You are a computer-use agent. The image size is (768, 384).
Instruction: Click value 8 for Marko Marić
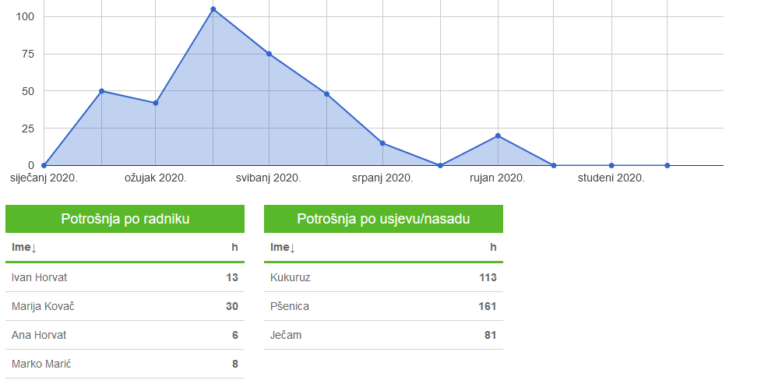(x=235, y=364)
